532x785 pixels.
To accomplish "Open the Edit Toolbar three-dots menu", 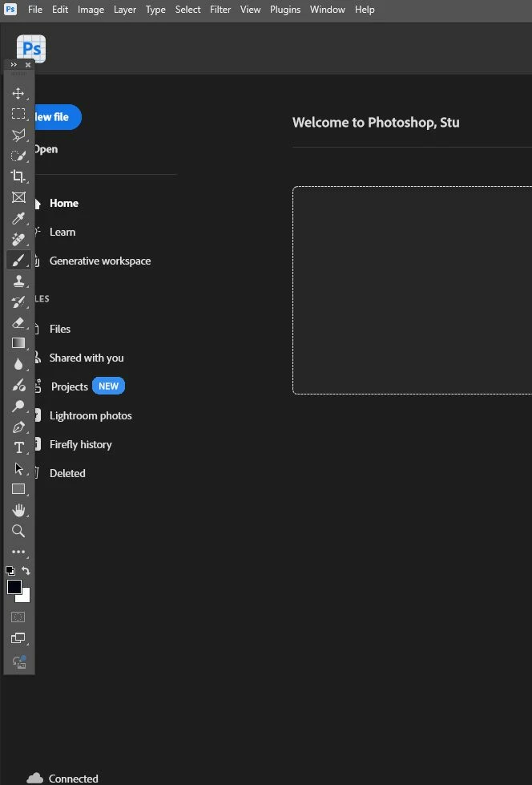I will [x=18, y=552].
